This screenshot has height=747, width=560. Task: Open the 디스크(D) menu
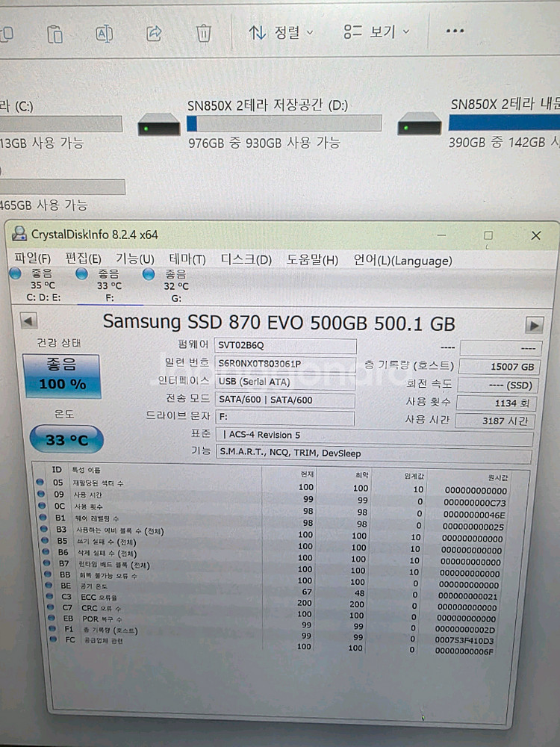pyautogui.click(x=246, y=260)
